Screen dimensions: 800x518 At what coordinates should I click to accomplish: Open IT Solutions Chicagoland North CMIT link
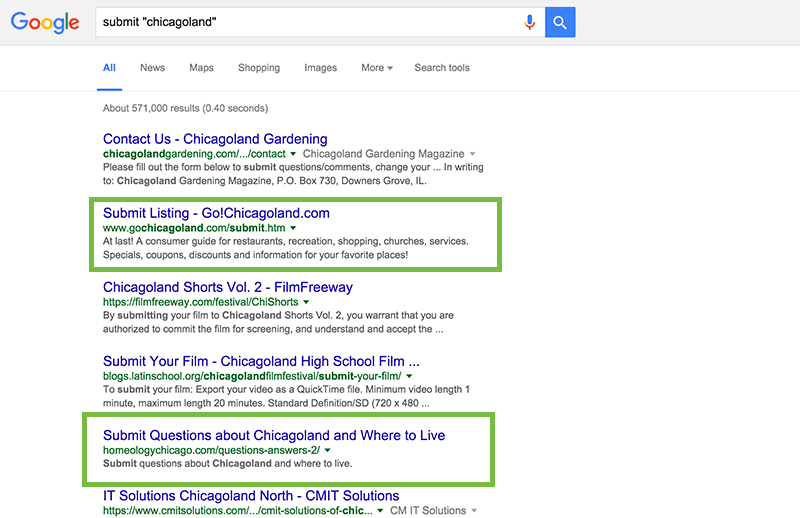[x=251, y=495]
